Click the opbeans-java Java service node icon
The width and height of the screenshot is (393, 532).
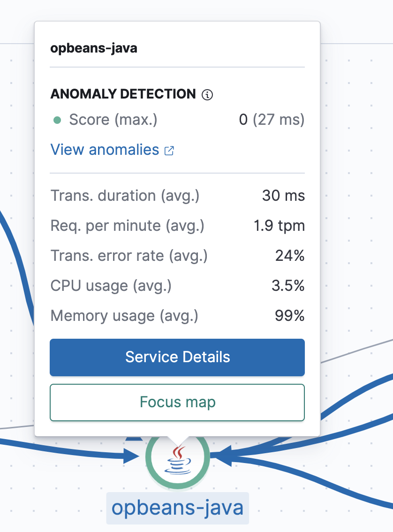tap(177, 461)
